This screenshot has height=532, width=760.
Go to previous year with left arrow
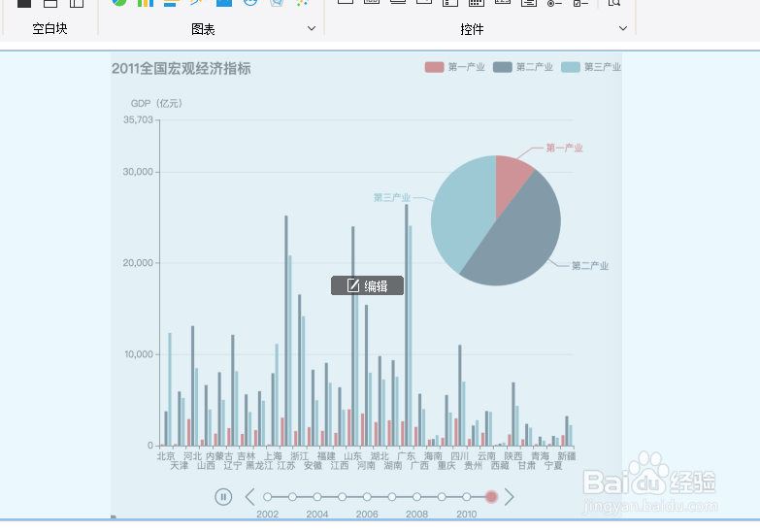249,497
